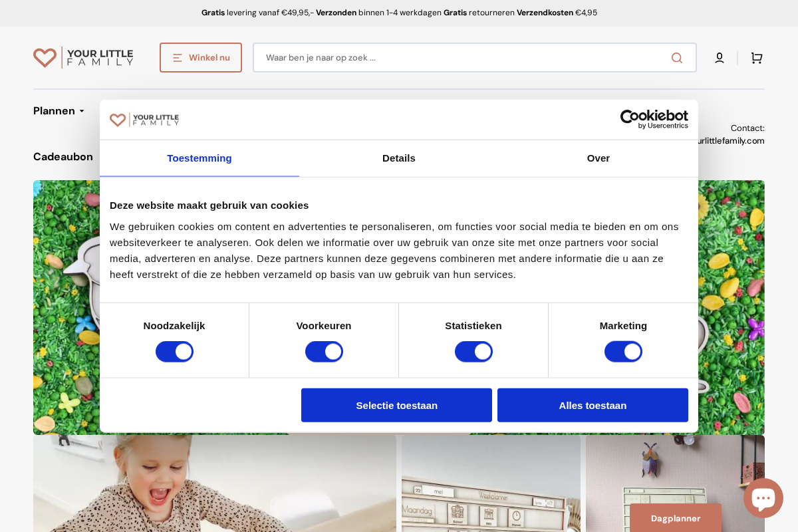Toggle the Noodzakelijk switch
Viewport: 798px width, 532px height.
click(x=174, y=351)
